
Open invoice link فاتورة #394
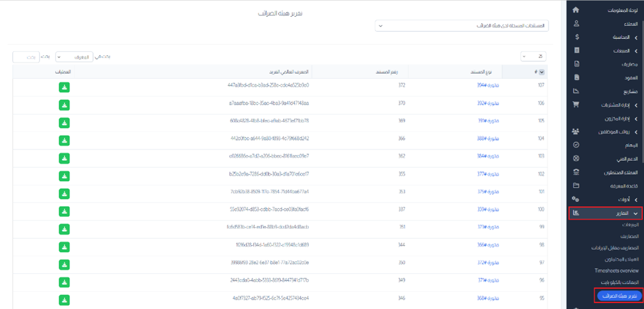(x=488, y=85)
